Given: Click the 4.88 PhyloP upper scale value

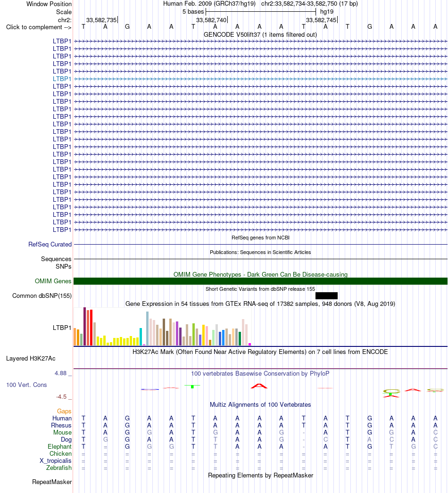Looking at the screenshot, I should coord(61,373).
